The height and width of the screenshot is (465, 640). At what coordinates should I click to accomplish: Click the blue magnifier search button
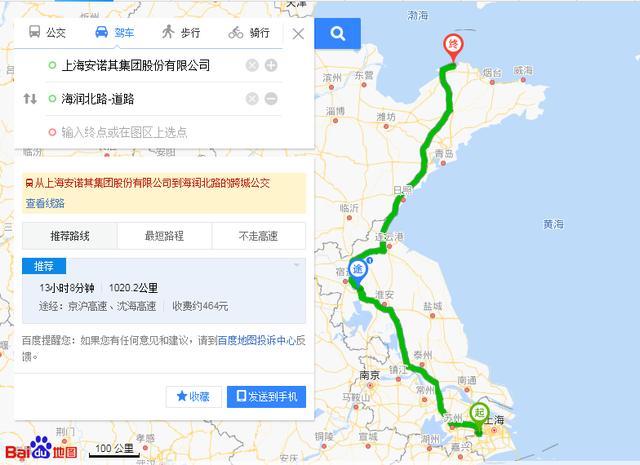click(x=338, y=33)
